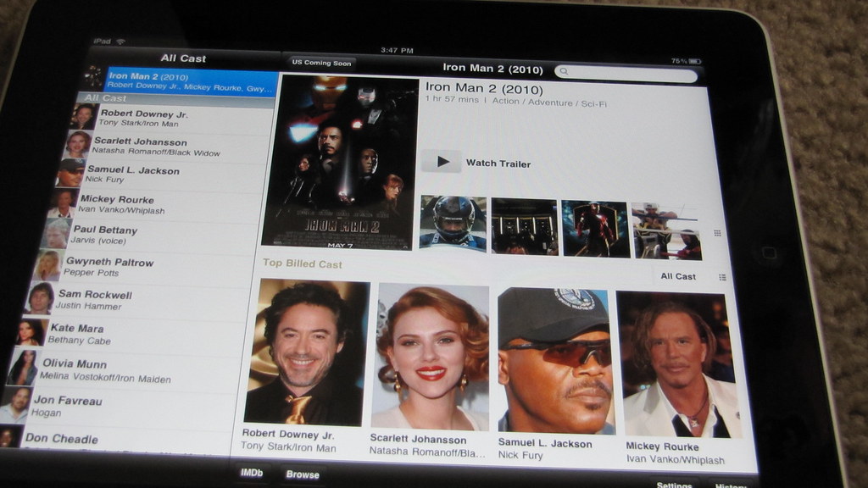
Task: Open Samuel L. Jackson top billed photo
Action: tap(554, 361)
